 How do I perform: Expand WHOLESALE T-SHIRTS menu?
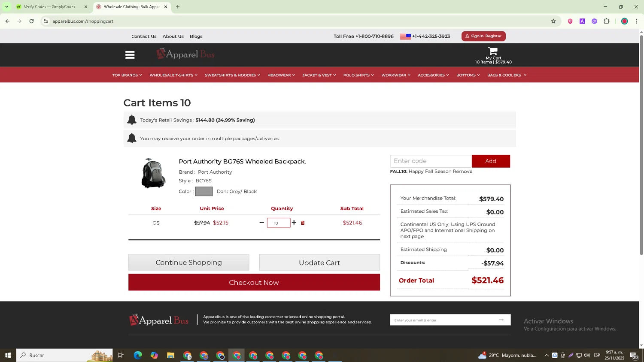pyautogui.click(x=173, y=75)
